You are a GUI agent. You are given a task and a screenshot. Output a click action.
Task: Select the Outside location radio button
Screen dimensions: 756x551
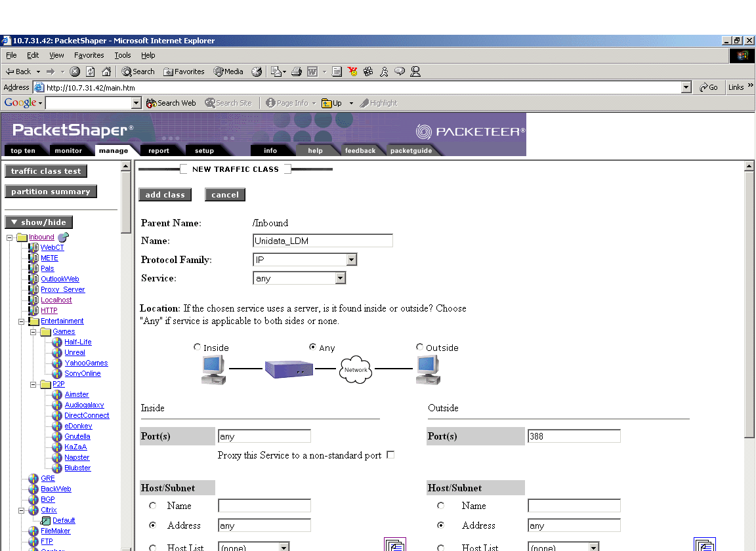pos(420,347)
